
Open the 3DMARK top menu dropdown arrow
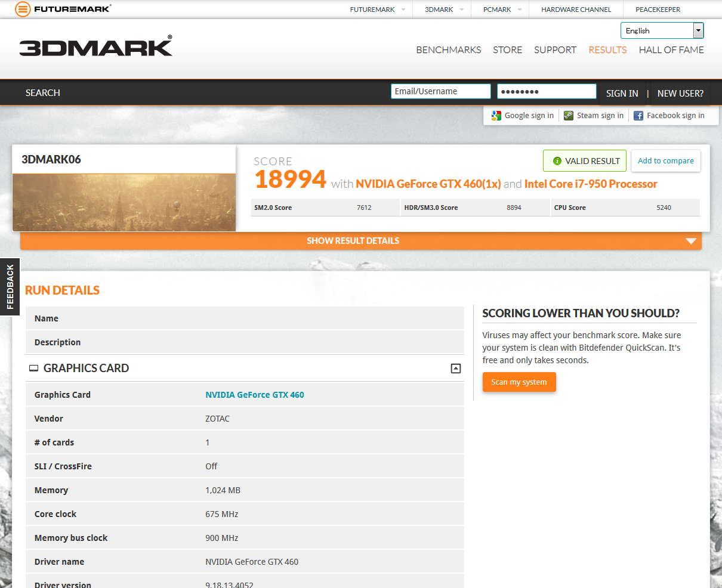coord(462,10)
